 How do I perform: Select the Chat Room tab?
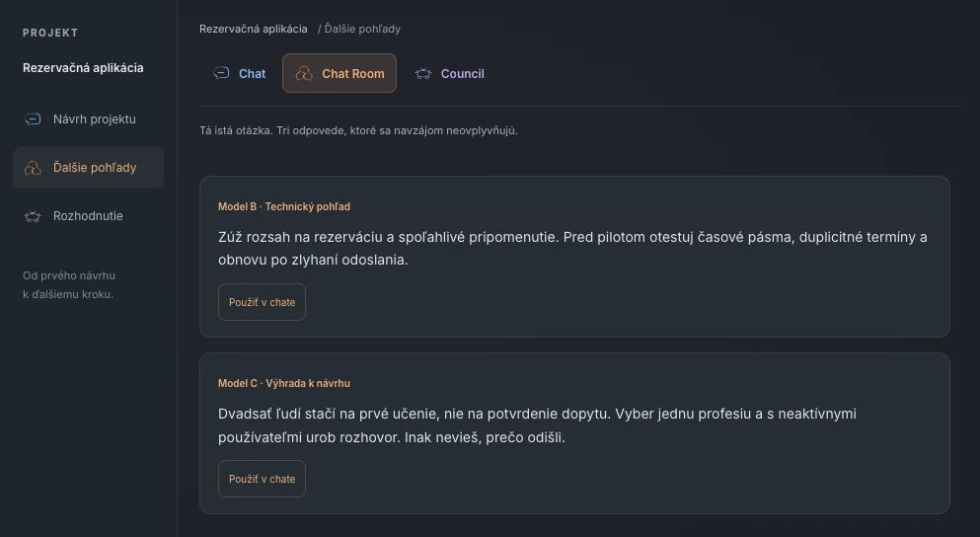339,73
